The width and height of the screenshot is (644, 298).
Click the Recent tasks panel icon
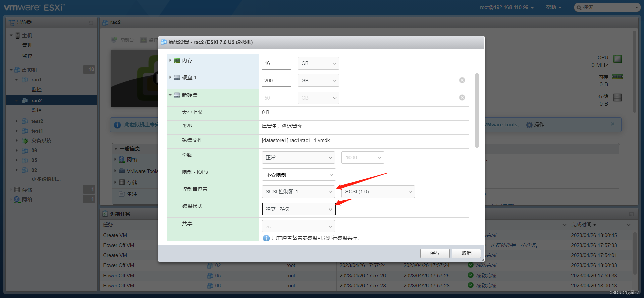tap(105, 214)
